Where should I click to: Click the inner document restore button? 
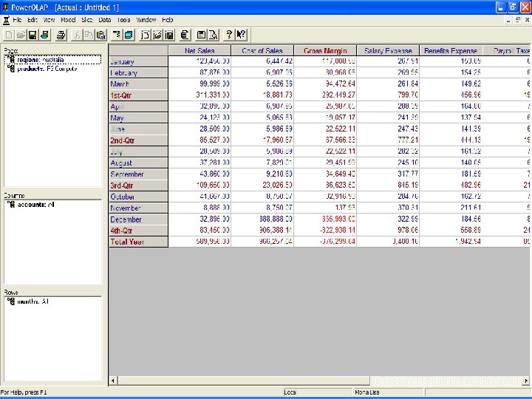[x=517, y=20]
